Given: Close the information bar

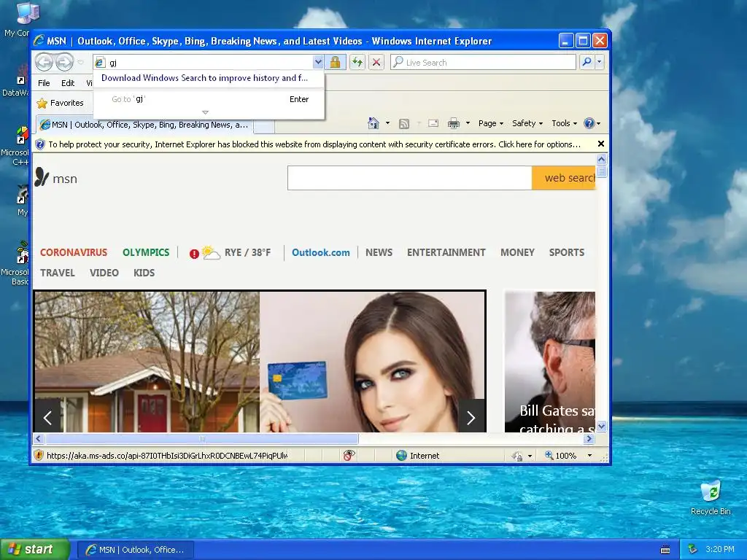Looking at the screenshot, I should 601,144.
